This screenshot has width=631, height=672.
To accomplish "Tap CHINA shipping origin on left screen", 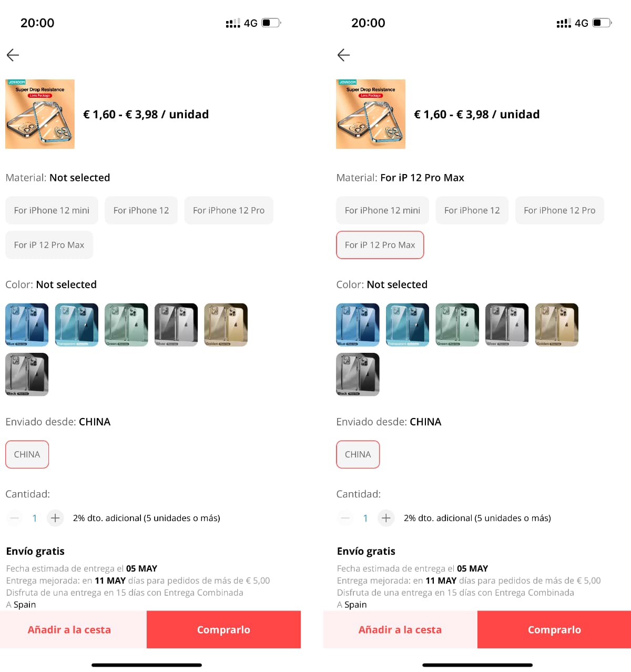I will pyautogui.click(x=27, y=454).
